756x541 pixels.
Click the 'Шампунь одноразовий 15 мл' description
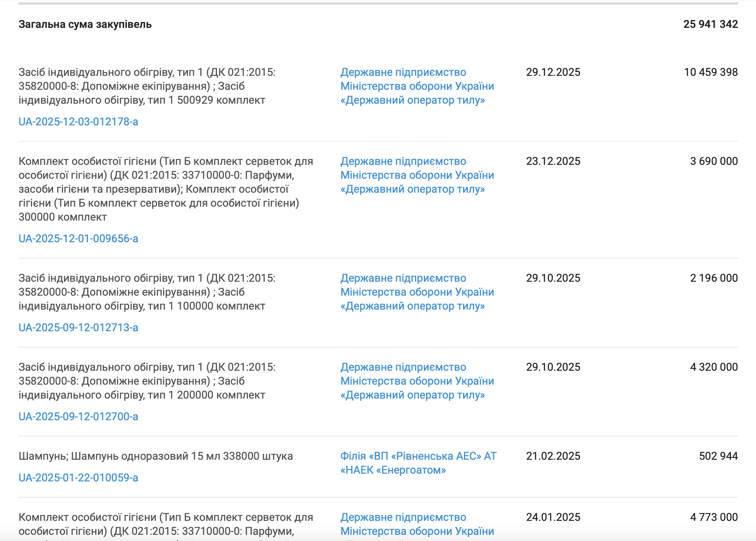click(156, 456)
